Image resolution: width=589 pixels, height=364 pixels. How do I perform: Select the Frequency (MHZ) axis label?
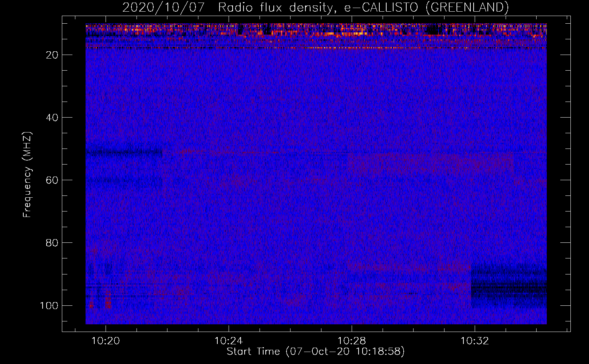click(x=27, y=174)
